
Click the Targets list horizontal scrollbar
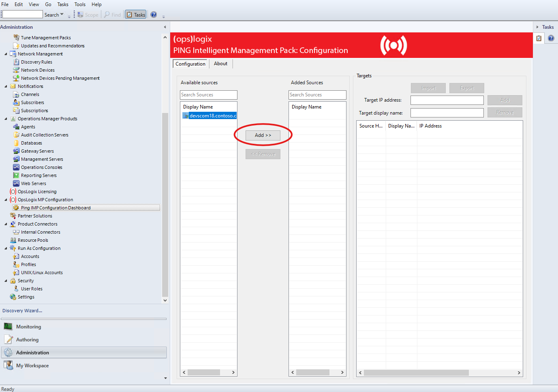point(416,373)
